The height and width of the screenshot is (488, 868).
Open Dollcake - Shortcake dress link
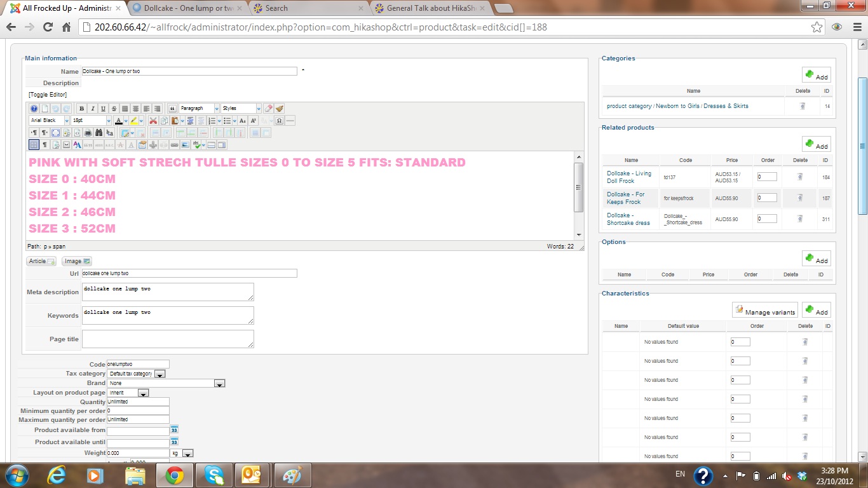click(628, 219)
